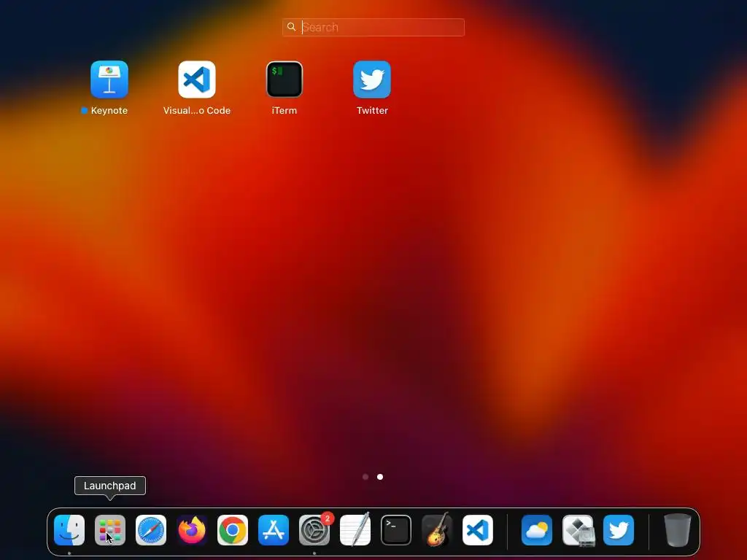The width and height of the screenshot is (747, 560).
Task: Open Google Chrome from the Dock
Action: click(x=233, y=530)
